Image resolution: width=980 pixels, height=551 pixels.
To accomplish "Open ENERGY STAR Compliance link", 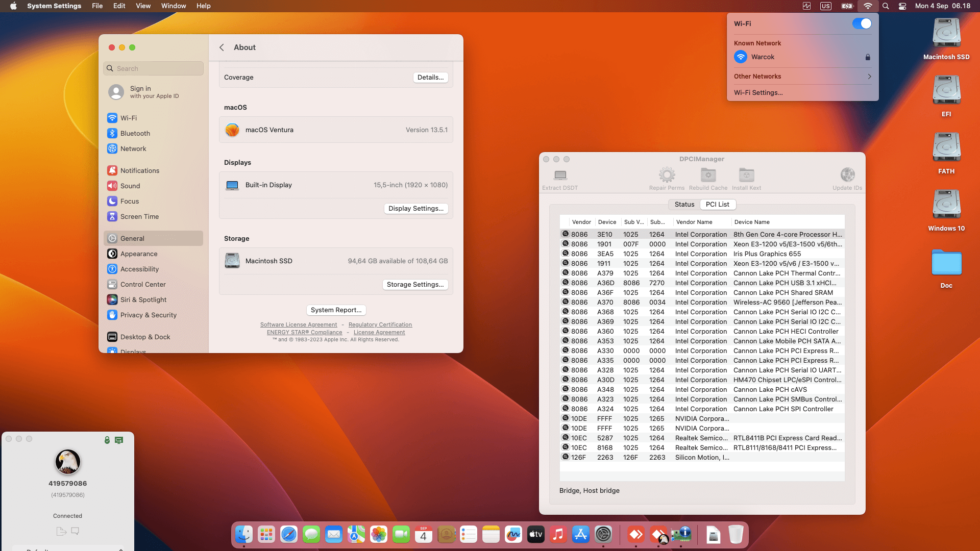I will [x=304, y=332].
